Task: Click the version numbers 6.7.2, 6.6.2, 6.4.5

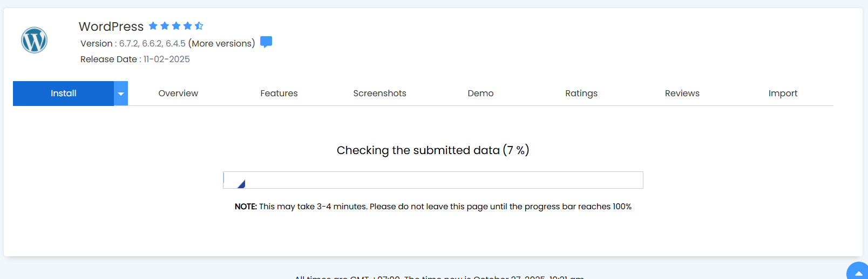Action: coord(152,43)
